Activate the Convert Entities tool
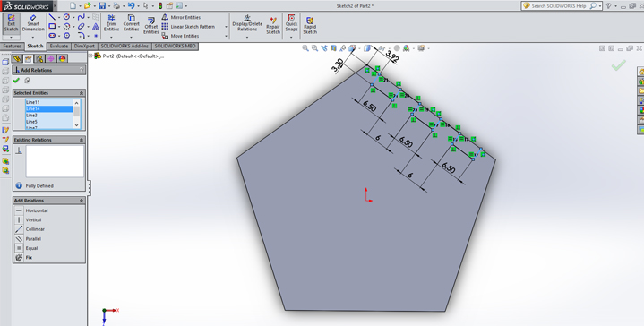Viewport: 644px width, 326px height. click(x=132, y=23)
